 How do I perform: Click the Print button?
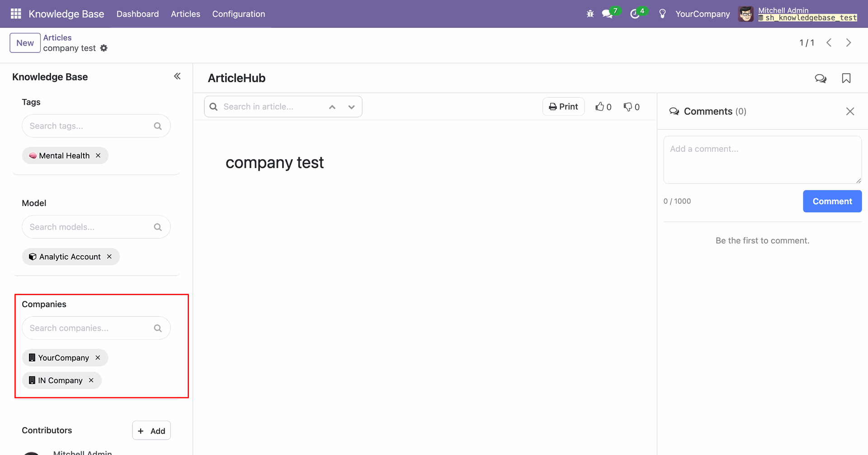563,107
